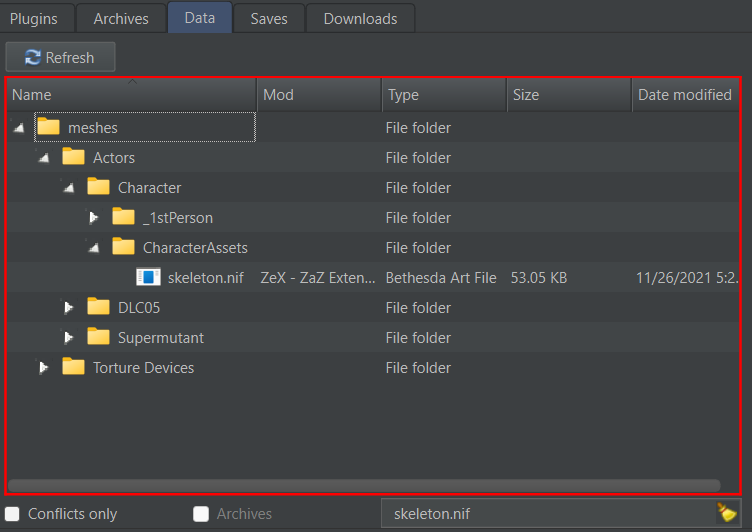
Task: Select the skeleton.nif file name
Action: [206, 278]
